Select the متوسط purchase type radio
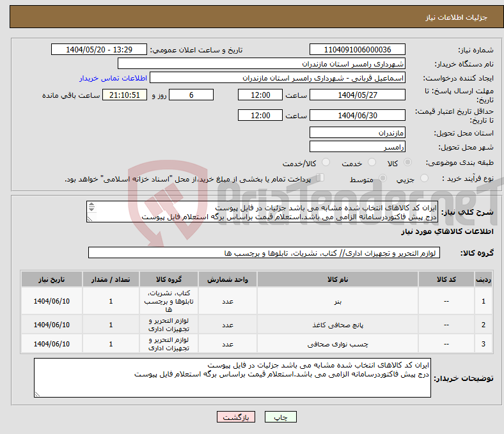The width and height of the screenshot is (504, 434). coord(383,178)
